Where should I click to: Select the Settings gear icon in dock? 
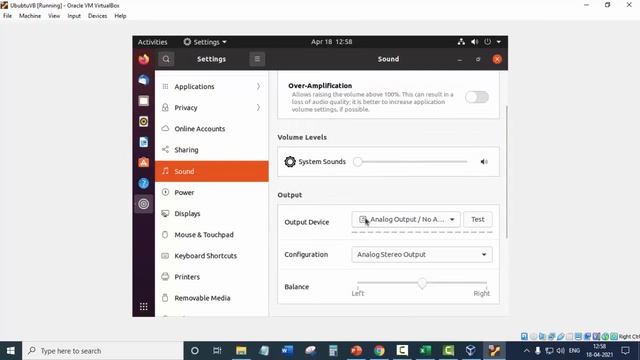click(x=144, y=204)
